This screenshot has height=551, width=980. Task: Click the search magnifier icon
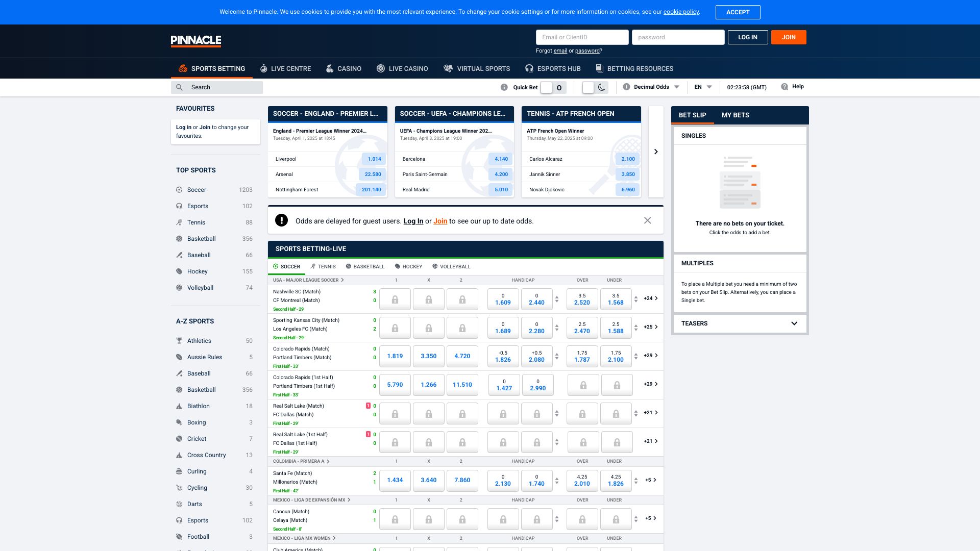coord(179,87)
